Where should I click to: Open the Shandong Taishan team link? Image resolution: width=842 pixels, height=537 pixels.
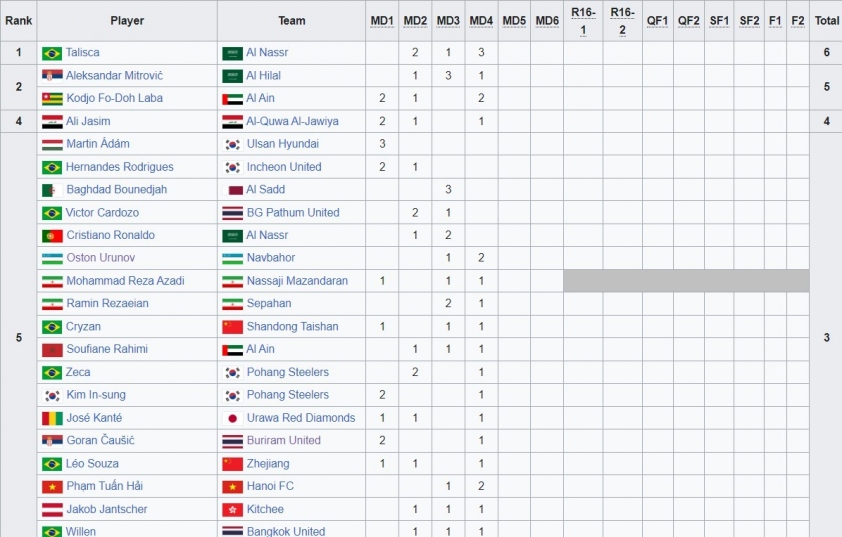[x=292, y=327]
